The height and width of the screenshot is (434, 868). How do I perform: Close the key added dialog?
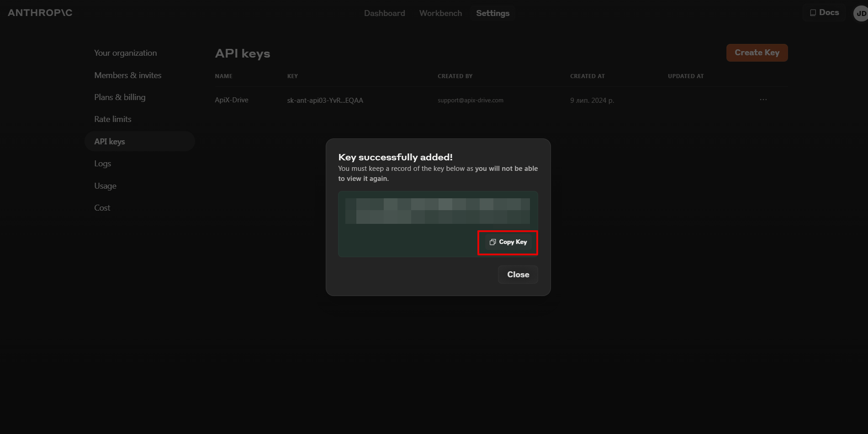click(x=518, y=275)
